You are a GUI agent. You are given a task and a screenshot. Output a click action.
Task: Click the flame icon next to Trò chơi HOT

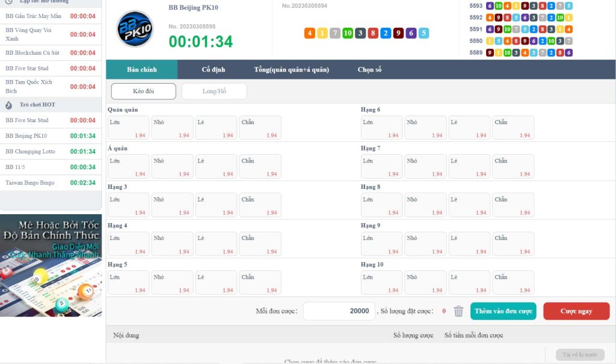click(x=8, y=105)
